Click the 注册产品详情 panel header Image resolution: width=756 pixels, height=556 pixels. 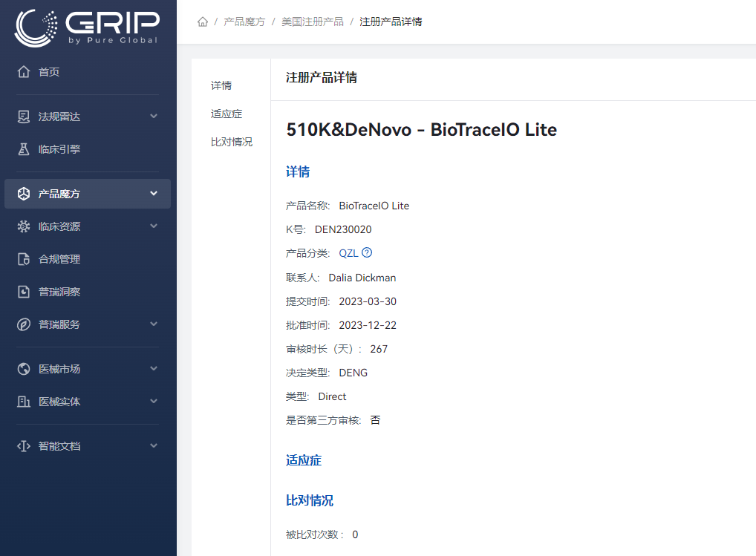tap(322, 77)
